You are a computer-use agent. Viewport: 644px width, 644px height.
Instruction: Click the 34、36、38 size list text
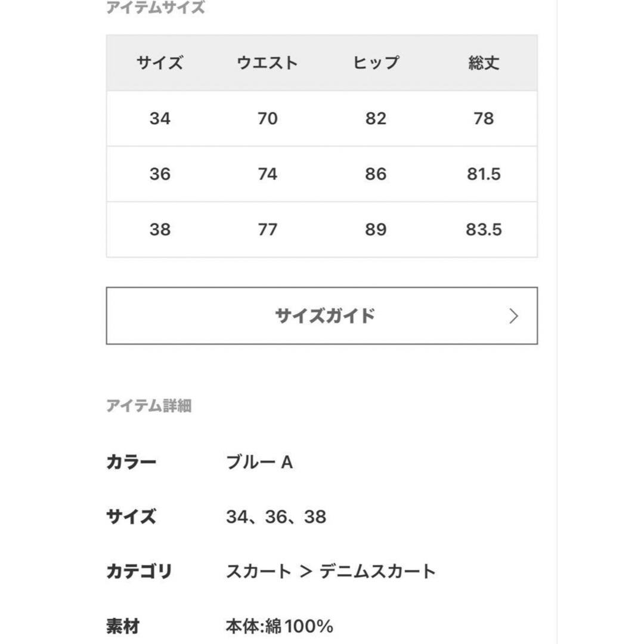click(276, 516)
